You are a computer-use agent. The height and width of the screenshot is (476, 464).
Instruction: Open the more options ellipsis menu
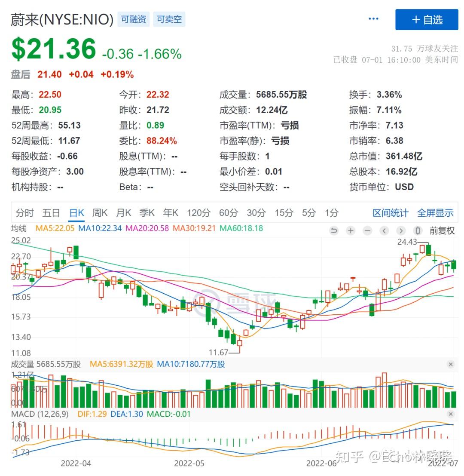tap(373, 18)
